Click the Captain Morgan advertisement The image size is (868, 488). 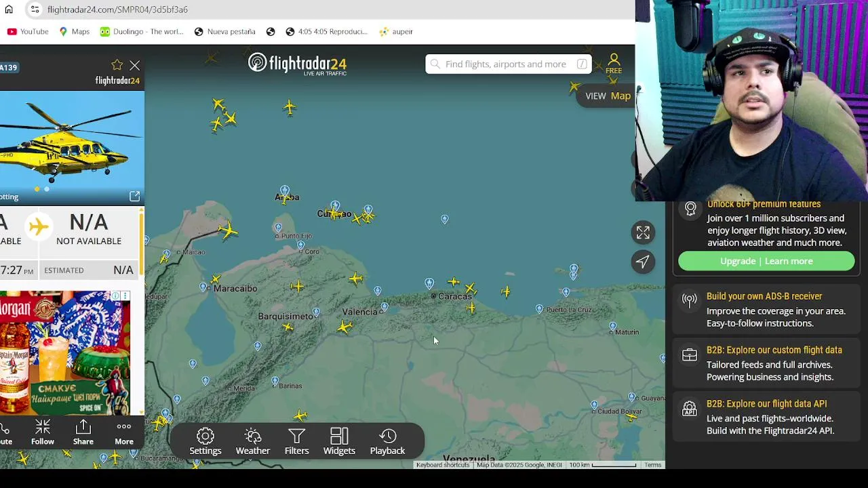[65, 352]
